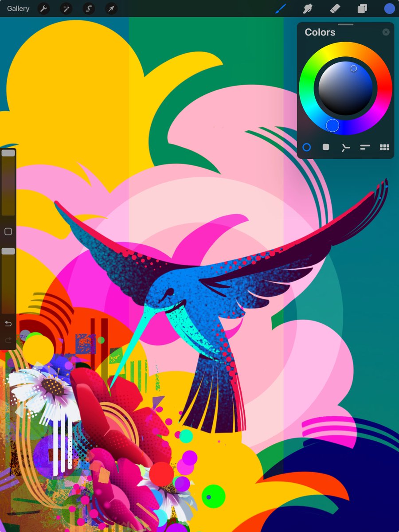
Task: Undo the last action
Action: pos(8,324)
